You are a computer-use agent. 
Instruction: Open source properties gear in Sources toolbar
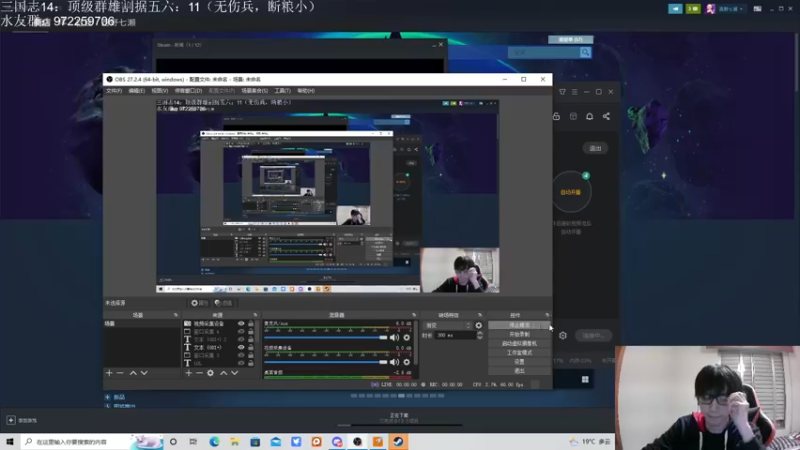pyautogui.click(x=210, y=373)
